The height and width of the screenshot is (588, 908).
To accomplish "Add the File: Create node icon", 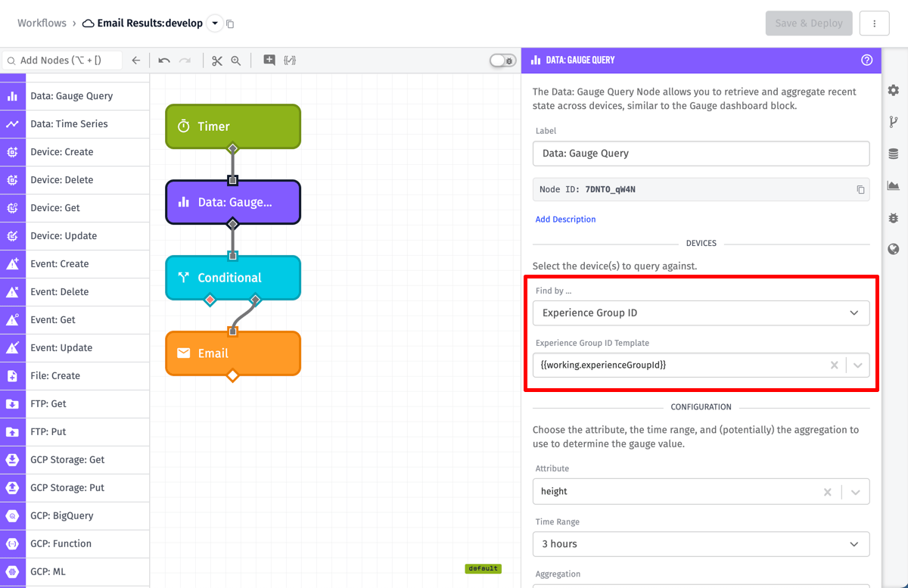I will (12, 376).
